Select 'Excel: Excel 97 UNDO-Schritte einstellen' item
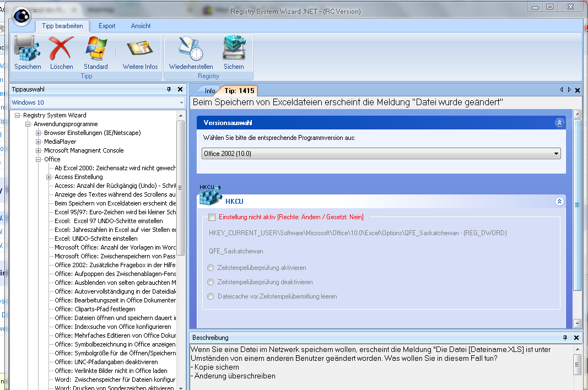This screenshot has height=390, width=588. coord(109,221)
